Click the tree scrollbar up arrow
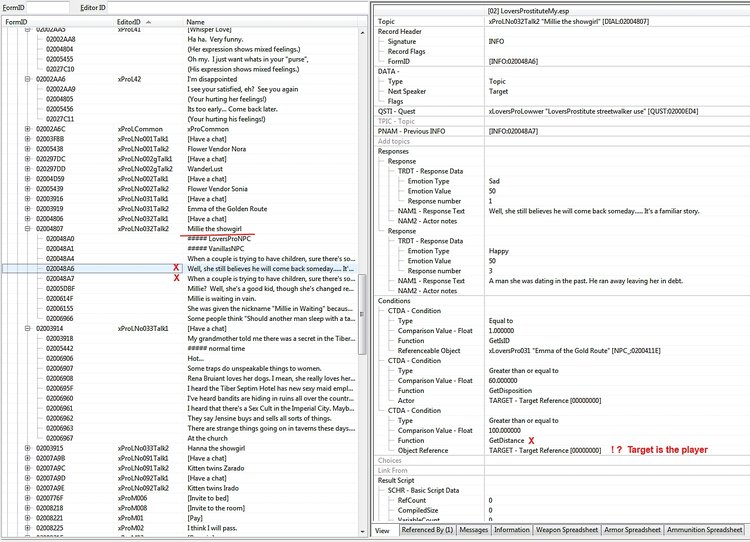750x542 pixels. click(362, 33)
